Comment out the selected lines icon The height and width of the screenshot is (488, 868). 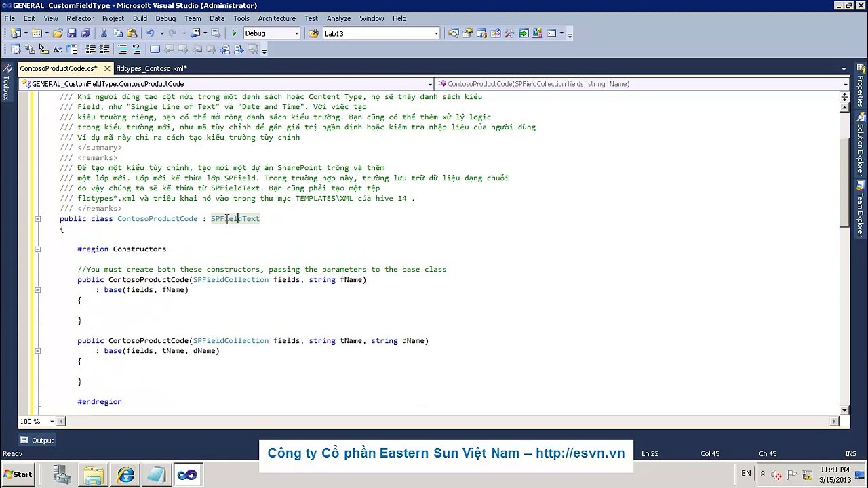tap(123, 49)
